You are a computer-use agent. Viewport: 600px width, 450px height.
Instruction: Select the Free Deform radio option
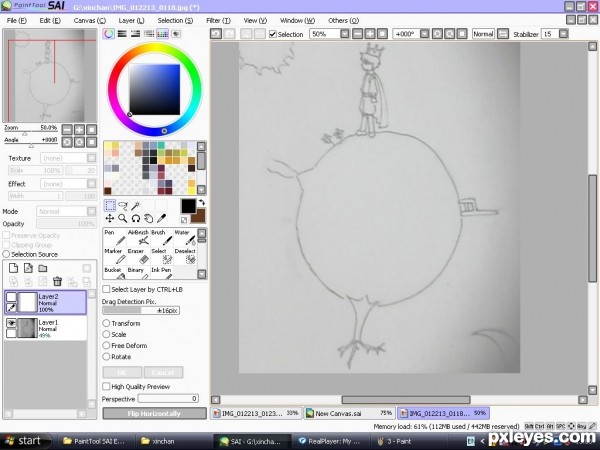106,345
